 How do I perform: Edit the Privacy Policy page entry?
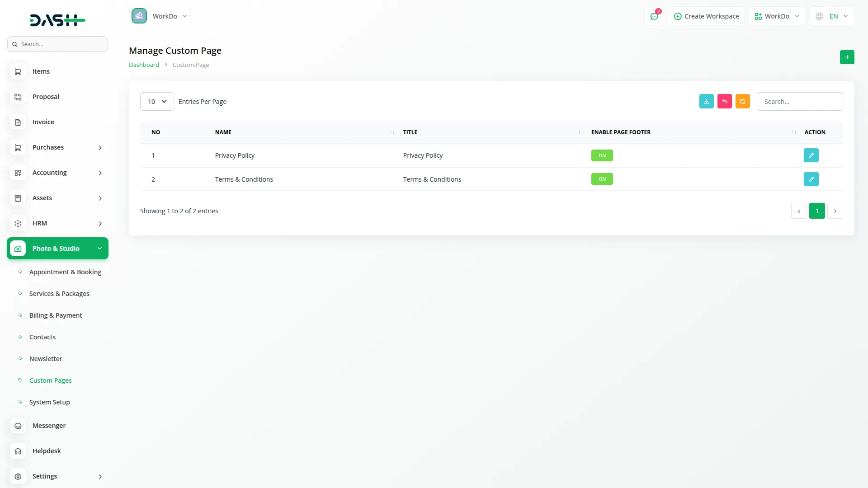click(811, 155)
